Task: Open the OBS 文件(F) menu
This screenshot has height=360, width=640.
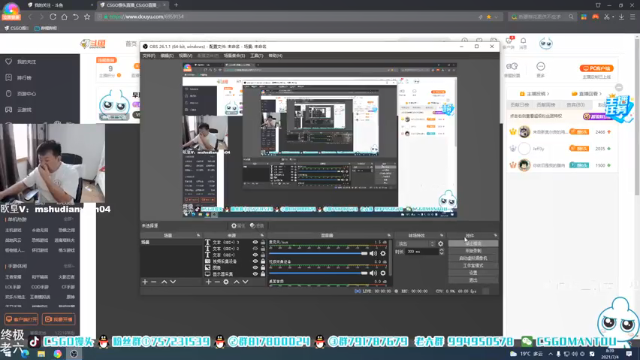Action: pyautogui.click(x=149, y=56)
